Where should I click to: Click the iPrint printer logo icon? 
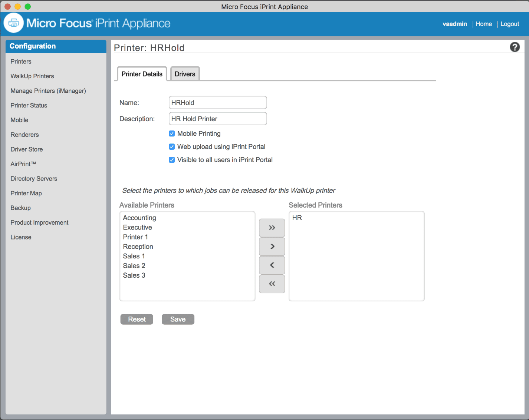click(14, 23)
